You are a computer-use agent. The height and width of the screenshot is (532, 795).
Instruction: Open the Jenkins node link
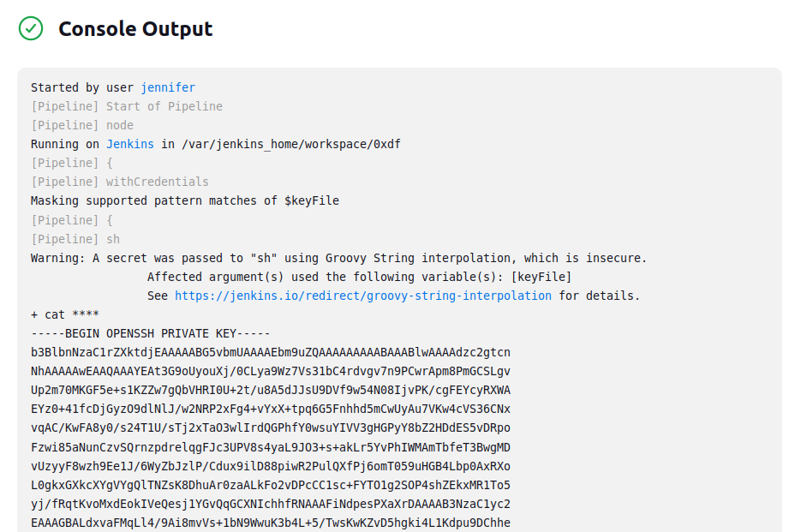[x=130, y=144]
